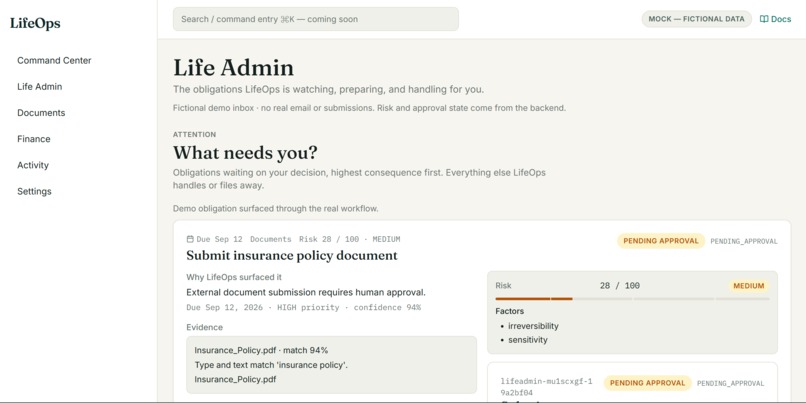Open Submit insurance policy document obligation title
Image resolution: width=806 pixels, height=403 pixels.
point(292,255)
